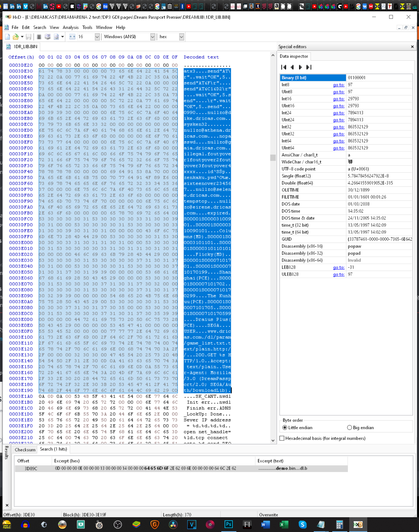The image size is (419, 532).
Task: Click the Open disk image icon
Action: [x=56, y=37]
